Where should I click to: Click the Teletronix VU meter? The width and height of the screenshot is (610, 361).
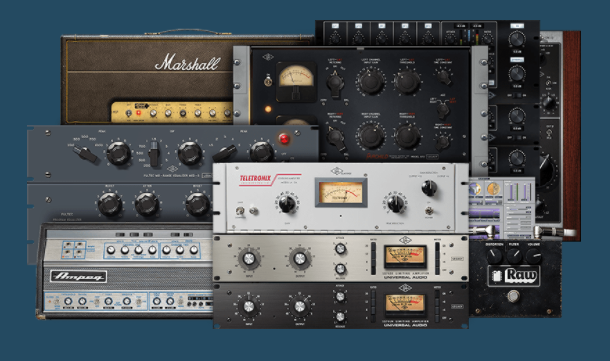[341, 193]
